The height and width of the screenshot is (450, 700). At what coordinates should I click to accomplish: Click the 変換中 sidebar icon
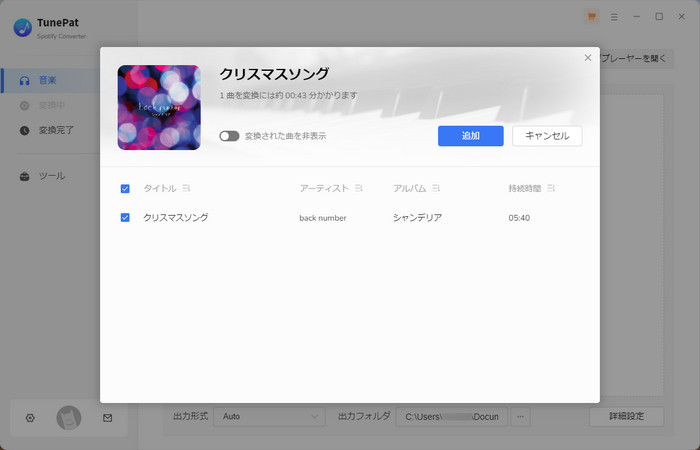coord(25,105)
